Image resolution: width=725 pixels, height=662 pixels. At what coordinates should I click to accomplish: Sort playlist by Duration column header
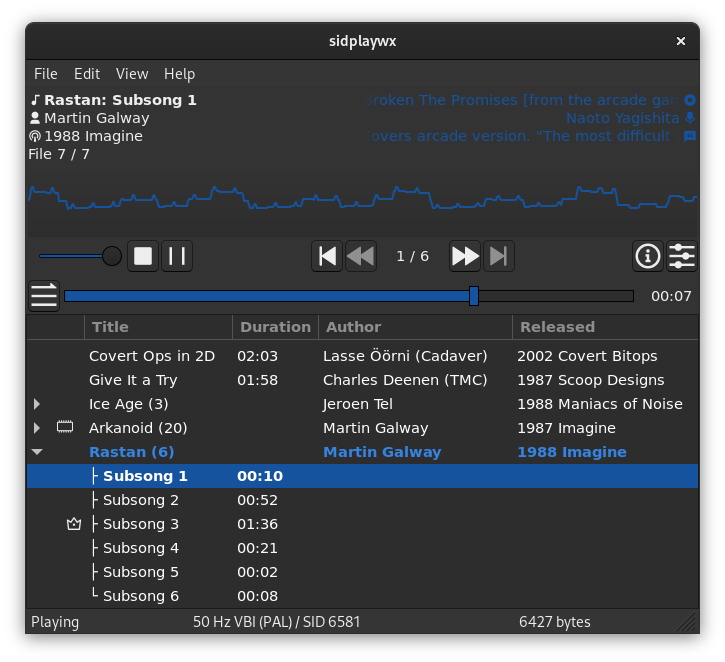[276, 327]
